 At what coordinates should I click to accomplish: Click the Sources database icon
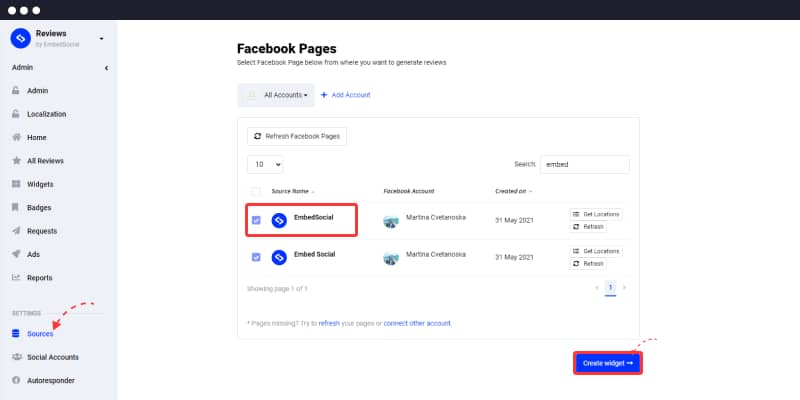click(16, 334)
